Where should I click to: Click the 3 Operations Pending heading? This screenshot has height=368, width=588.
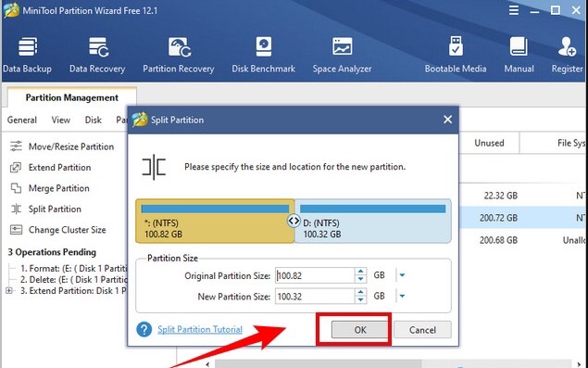tap(52, 252)
